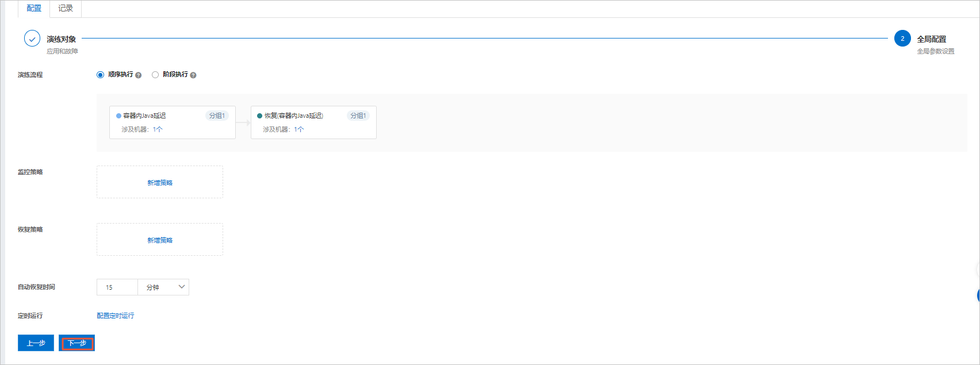Click 新增策略 under 恢复策略
980x365 pixels.
point(160,240)
